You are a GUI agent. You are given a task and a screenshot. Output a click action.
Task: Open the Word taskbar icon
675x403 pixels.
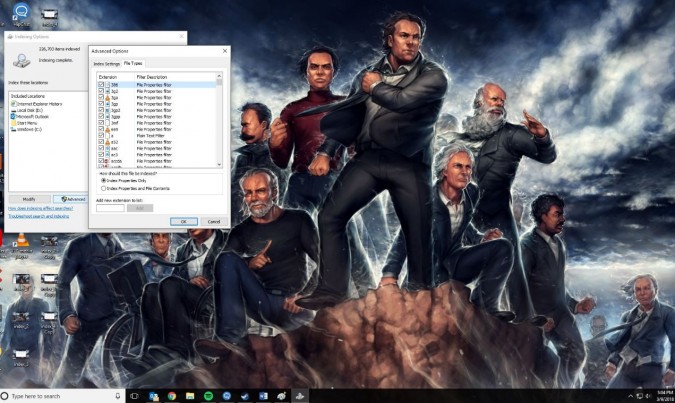point(263,396)
